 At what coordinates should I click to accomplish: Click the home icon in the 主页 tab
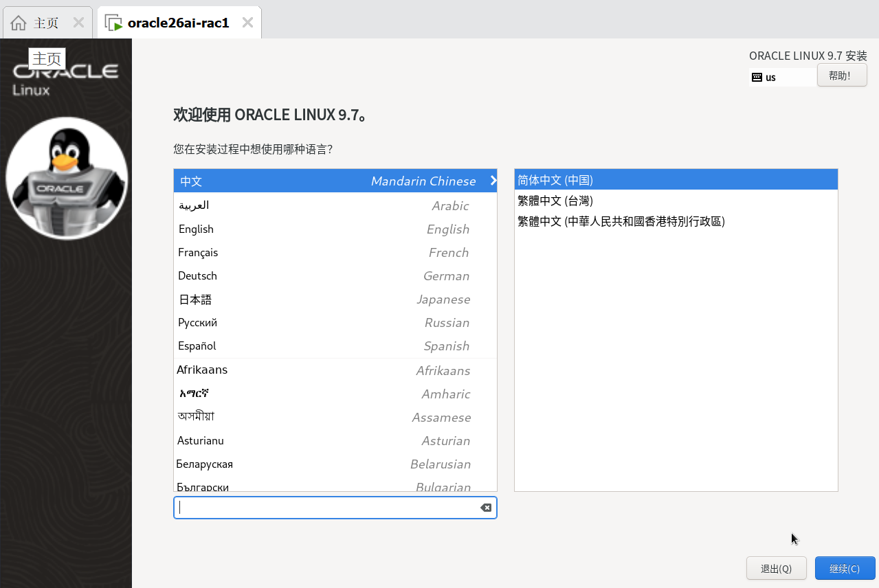19,23
